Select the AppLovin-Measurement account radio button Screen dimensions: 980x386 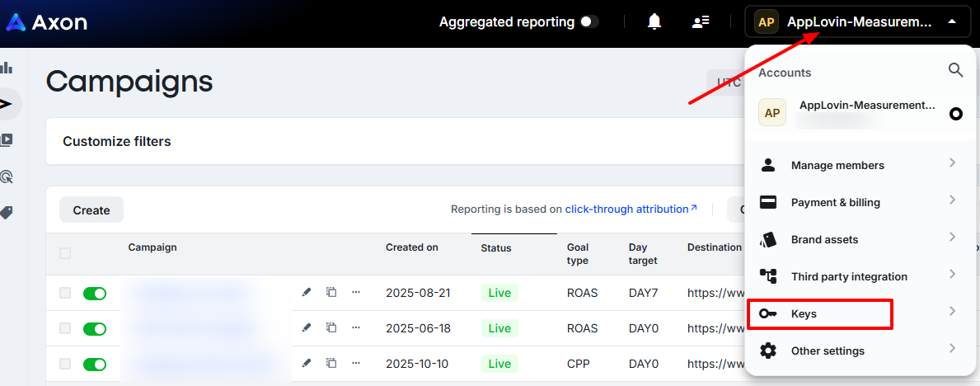click(x=955, y=114)
